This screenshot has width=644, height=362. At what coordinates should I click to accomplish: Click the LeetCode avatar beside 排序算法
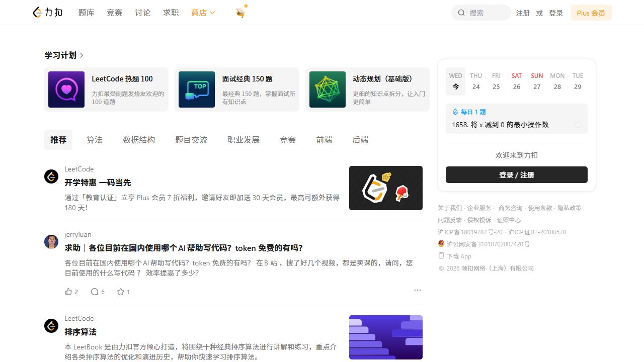[51, 326]
